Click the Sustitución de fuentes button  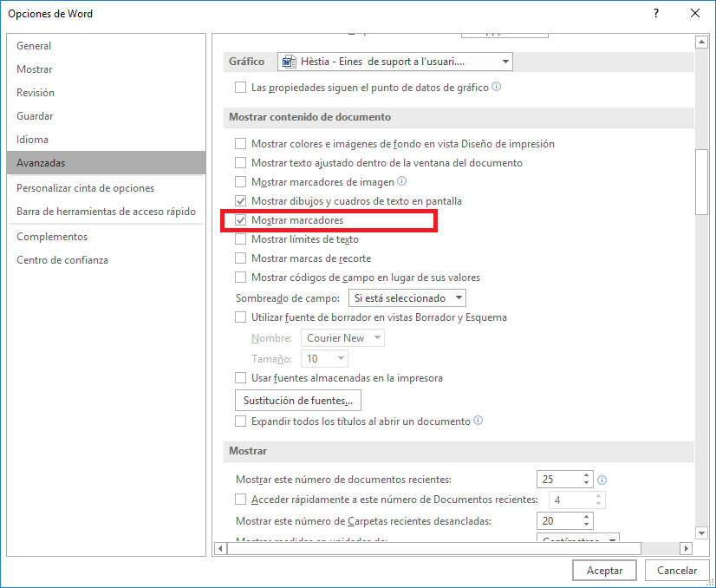[x=298, y=401]
